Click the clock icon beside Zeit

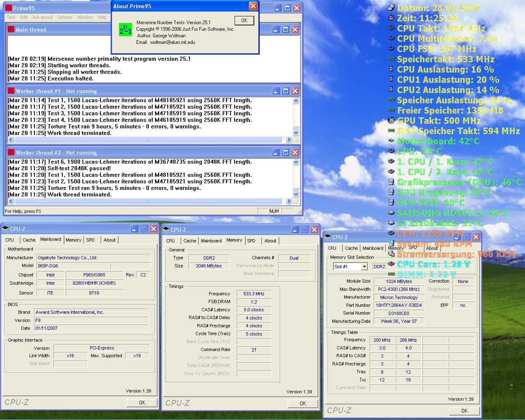tap(391, 18)
